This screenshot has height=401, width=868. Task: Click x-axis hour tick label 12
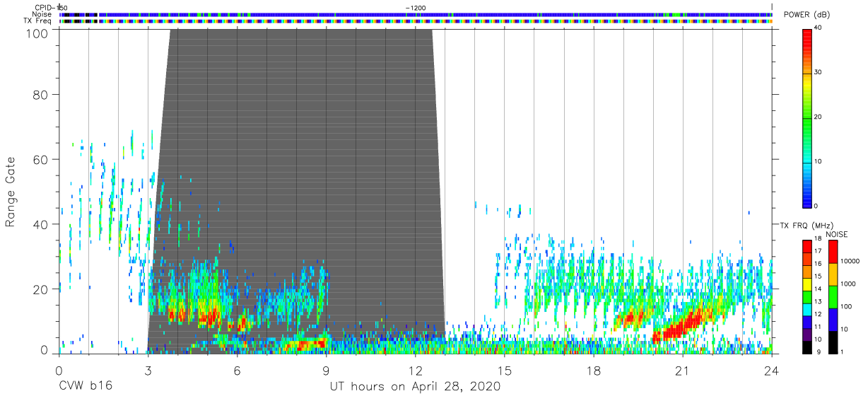pos(415,370)
